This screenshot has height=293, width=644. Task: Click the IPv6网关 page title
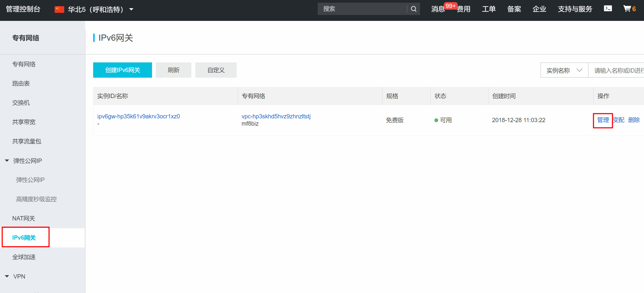pyautogui.click(x=116, y=38)
